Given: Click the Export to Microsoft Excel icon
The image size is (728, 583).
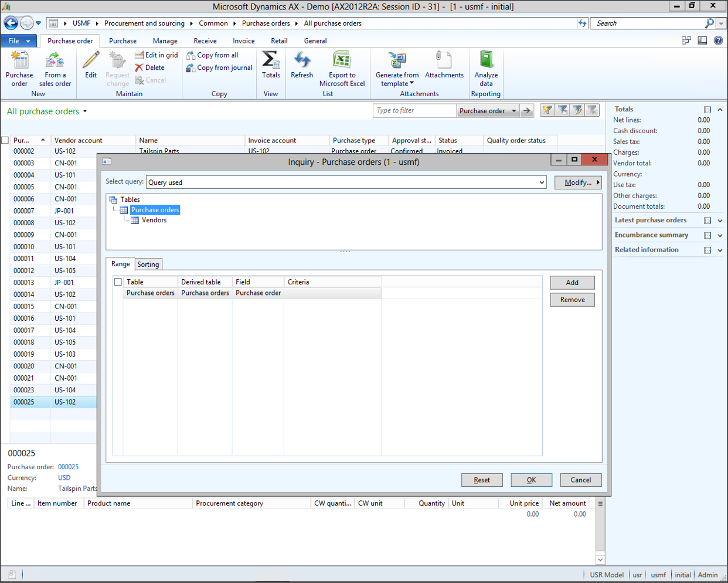Looking at the screenshot, I should [x=342, y=61].
